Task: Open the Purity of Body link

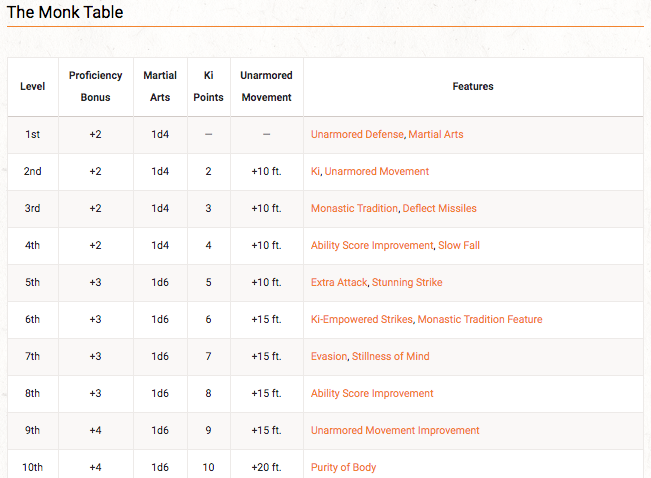Action: [343, 467]
